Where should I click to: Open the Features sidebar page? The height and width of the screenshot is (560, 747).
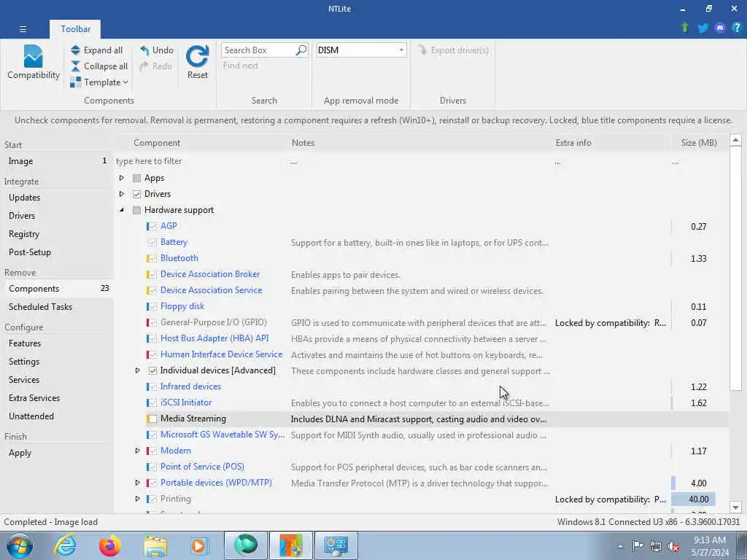coord(57,343)
